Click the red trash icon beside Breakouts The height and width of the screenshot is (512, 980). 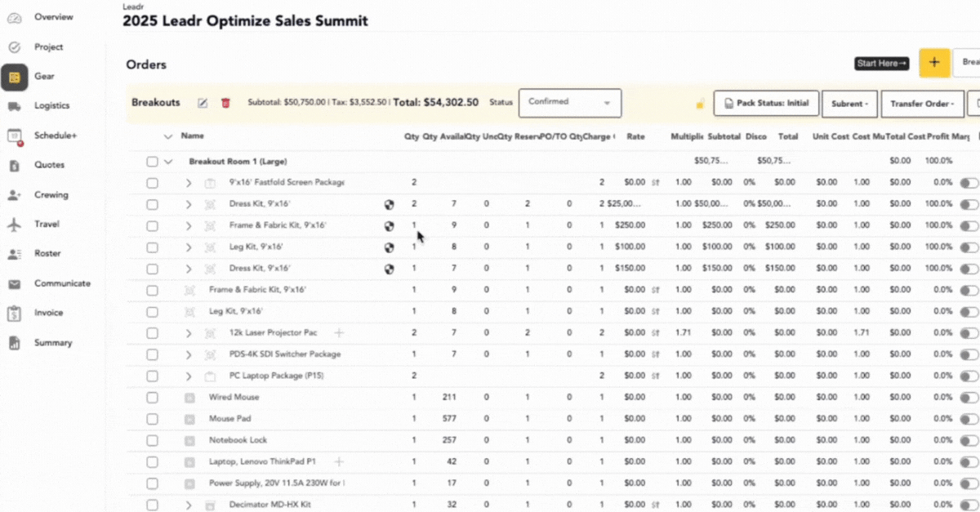(225, 103)
